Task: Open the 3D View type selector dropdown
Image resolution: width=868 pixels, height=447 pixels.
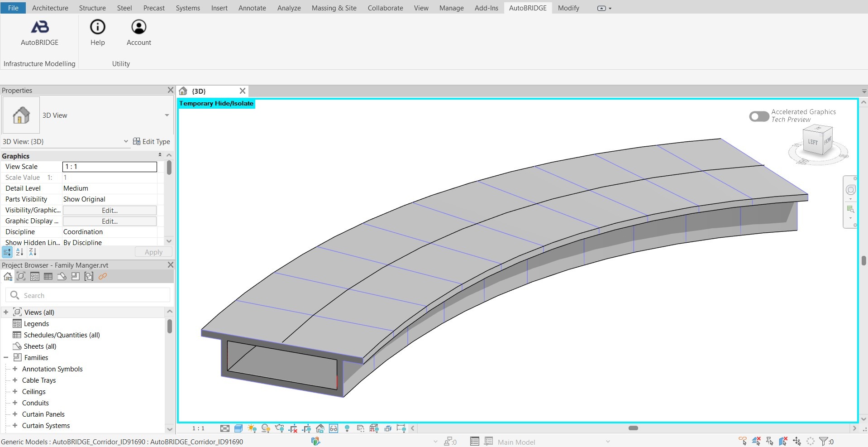Action: [167, 115]
